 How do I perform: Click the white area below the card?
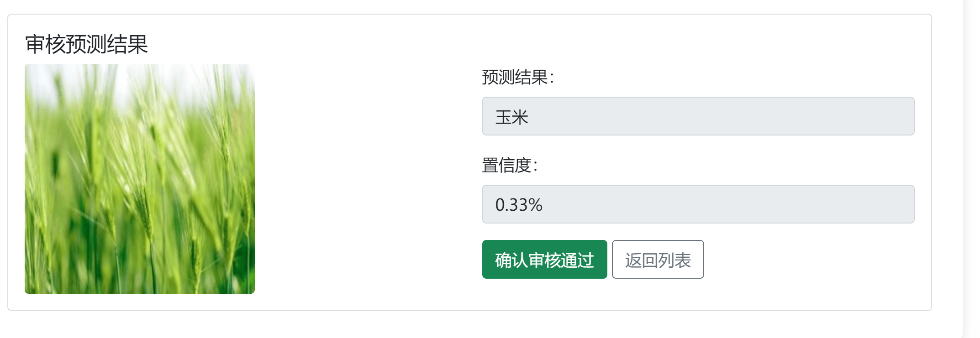tap(457, 326)
